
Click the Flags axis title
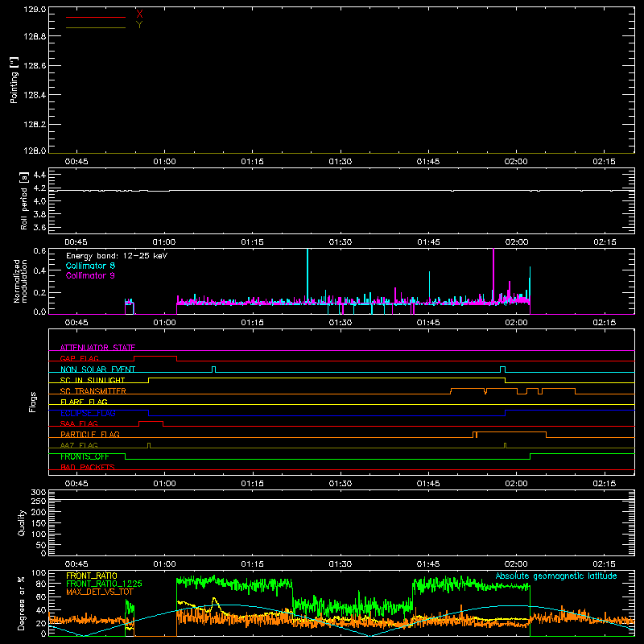click(32, 402)
